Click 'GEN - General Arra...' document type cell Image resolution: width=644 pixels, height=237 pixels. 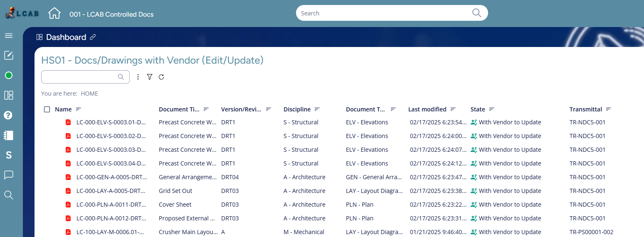pos(374,177)
